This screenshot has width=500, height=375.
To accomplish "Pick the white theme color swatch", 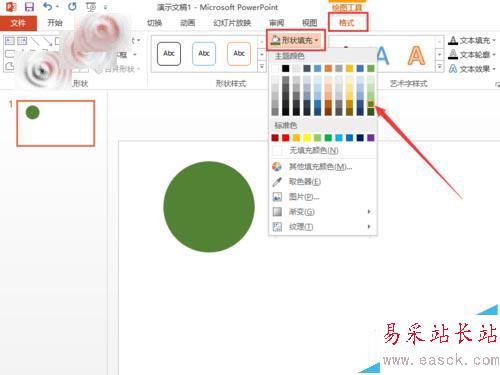I will [x=275, y=68].
